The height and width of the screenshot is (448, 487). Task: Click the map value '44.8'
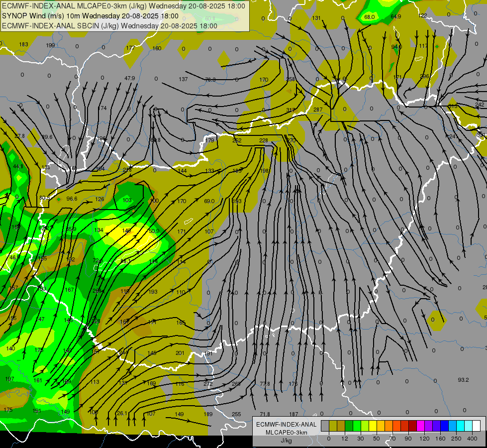[18, 166]
